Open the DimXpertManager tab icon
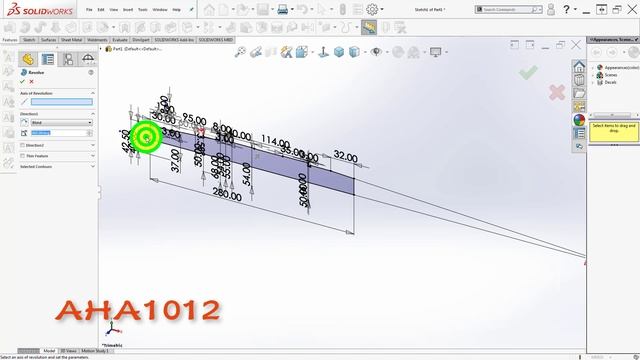The height and width of the screenshot is (360, 640). point(88,60)
